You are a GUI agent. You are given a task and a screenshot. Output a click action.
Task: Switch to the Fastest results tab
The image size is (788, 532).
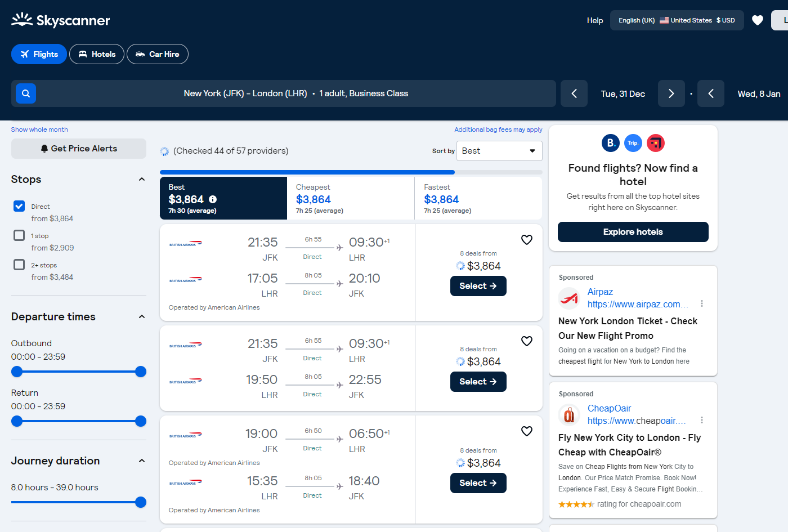pos(478,198)
